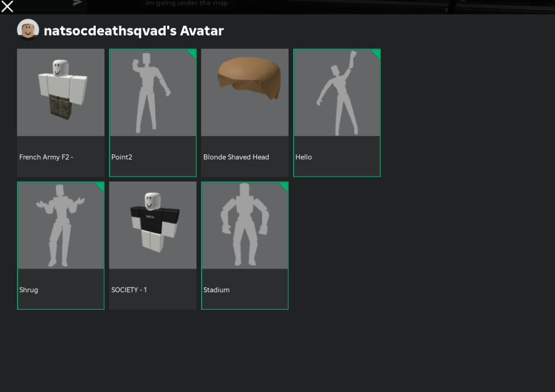View the Blonde Shaved Head hair image

[245, 92]
